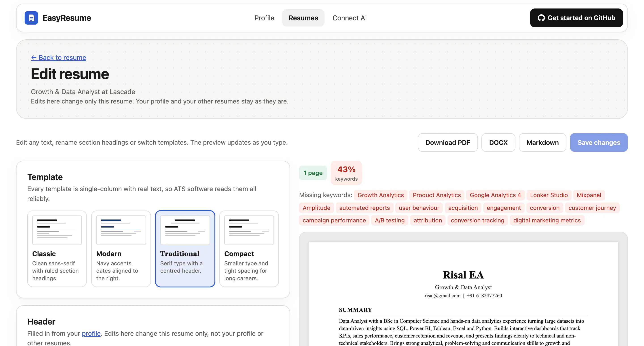Screen dimensions: 644x346
Task: Open the Profile nav tab
Action: (x=264, y=18)
